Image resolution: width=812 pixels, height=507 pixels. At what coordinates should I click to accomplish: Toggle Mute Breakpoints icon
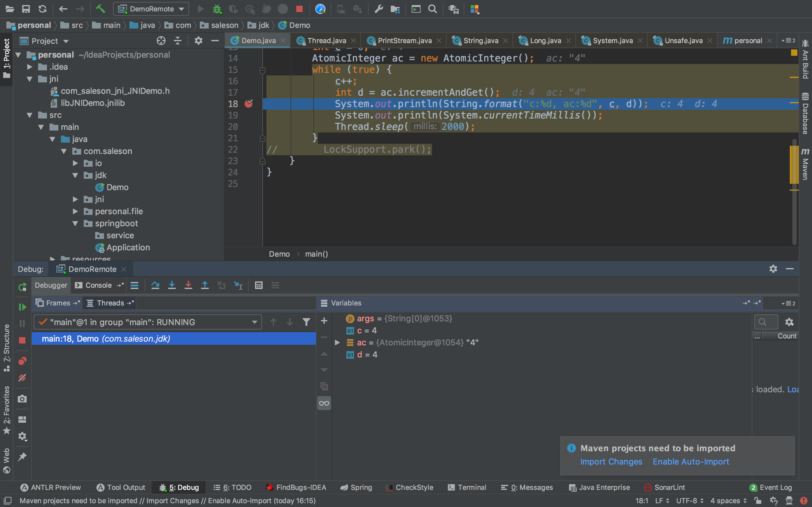point(22,378)
